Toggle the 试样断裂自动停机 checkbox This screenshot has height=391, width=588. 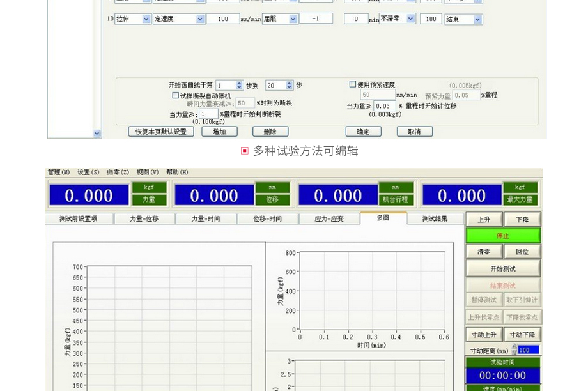176,95
